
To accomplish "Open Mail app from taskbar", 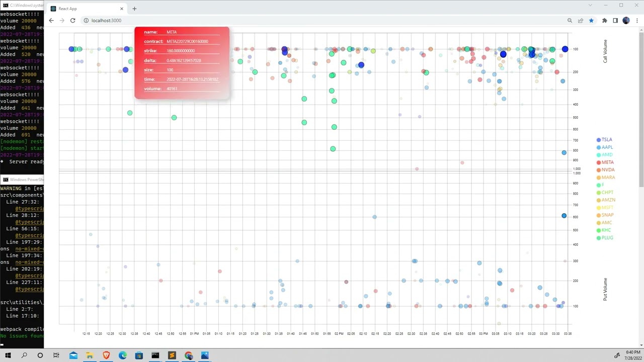I will (x=73, y=355).
